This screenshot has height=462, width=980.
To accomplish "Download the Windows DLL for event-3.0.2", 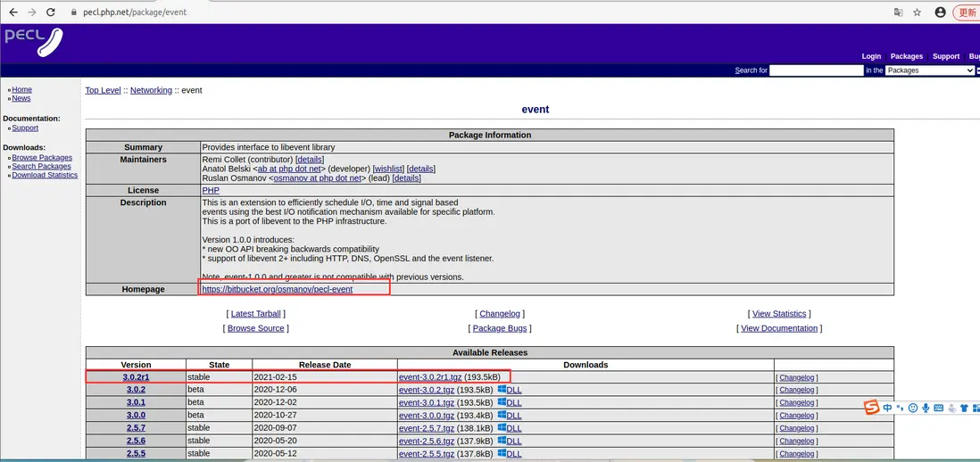I will click(x=510, y=390).
